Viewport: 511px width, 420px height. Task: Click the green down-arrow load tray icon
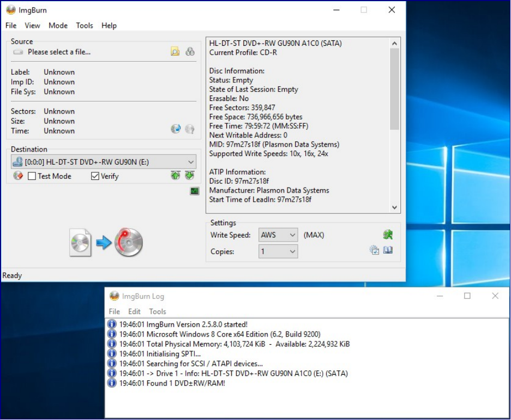189,176
